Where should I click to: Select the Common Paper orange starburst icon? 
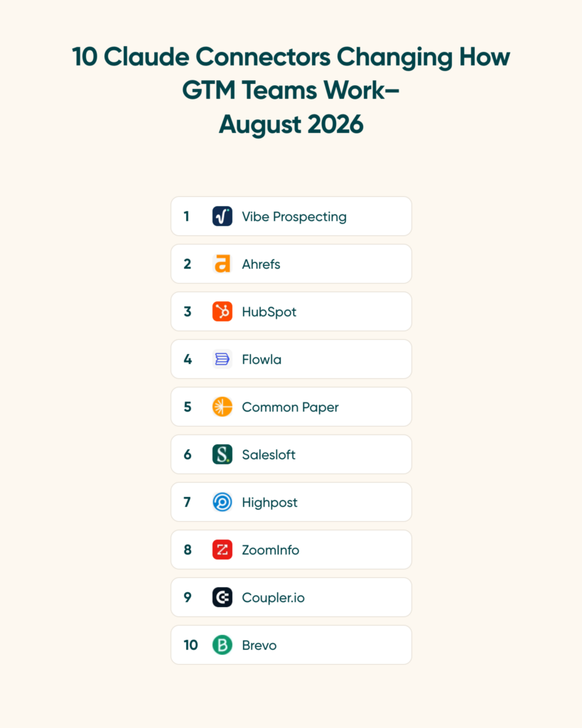point(222,407)
